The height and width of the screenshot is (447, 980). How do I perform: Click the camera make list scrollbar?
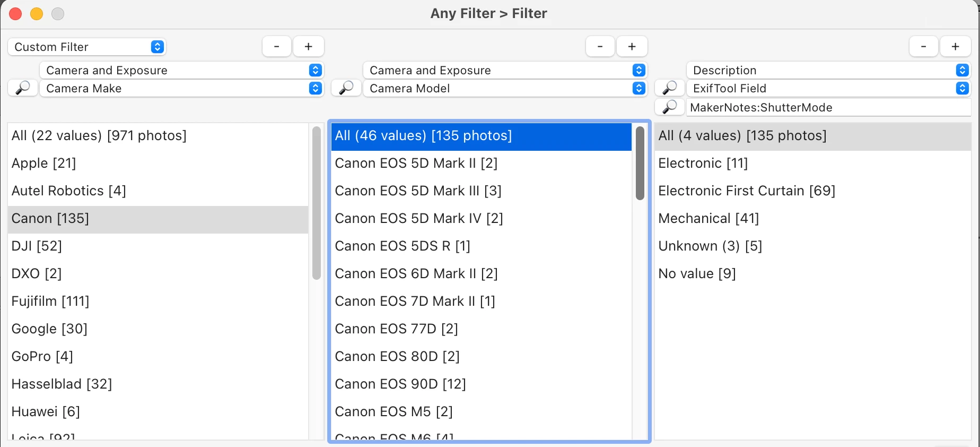[317, 203]
